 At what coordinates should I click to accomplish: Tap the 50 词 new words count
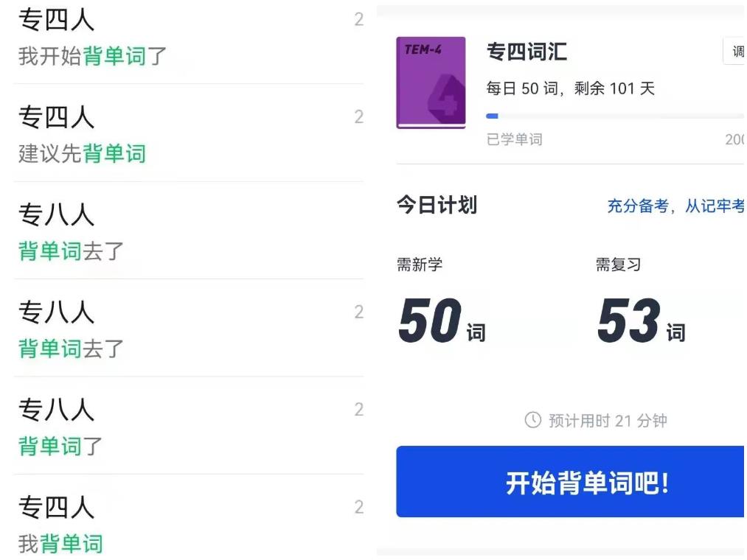pos(442,320)
